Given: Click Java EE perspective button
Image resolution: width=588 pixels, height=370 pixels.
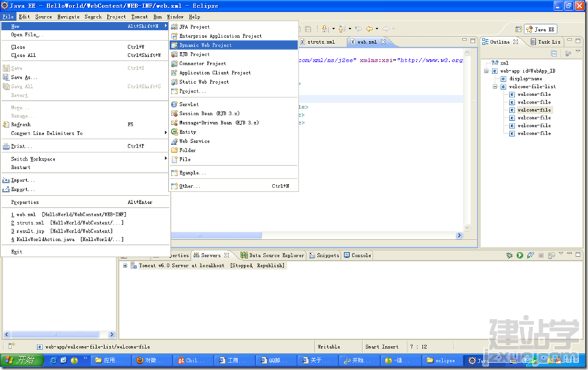Looking at the screenshot, I should pyautogui.click(x=541, y=30).
